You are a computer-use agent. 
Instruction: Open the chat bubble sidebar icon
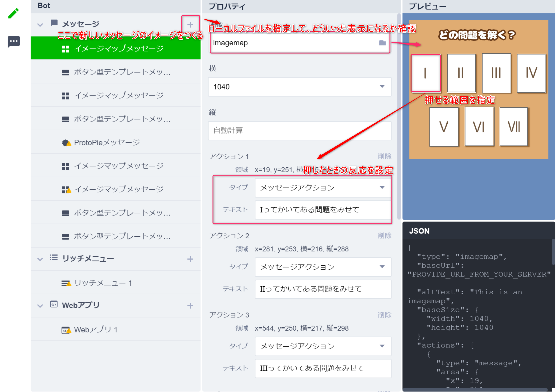click(14, 42)
